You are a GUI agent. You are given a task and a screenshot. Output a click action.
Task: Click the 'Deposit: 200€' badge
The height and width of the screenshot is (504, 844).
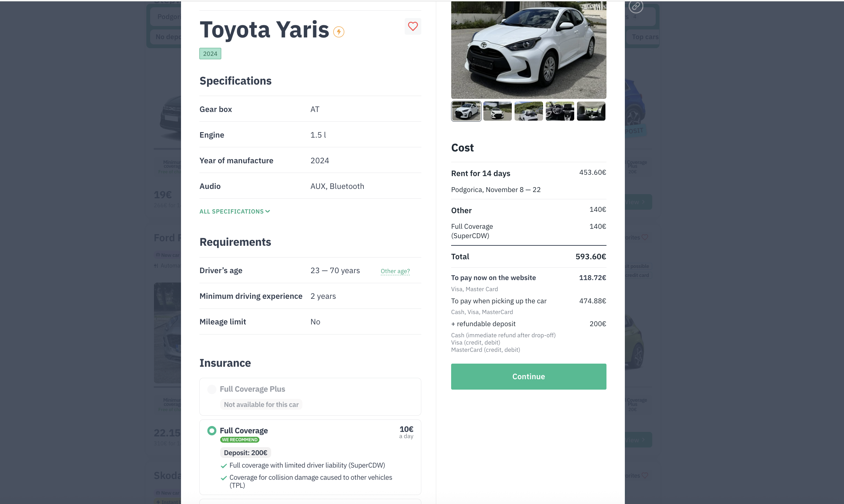point(245,452)
